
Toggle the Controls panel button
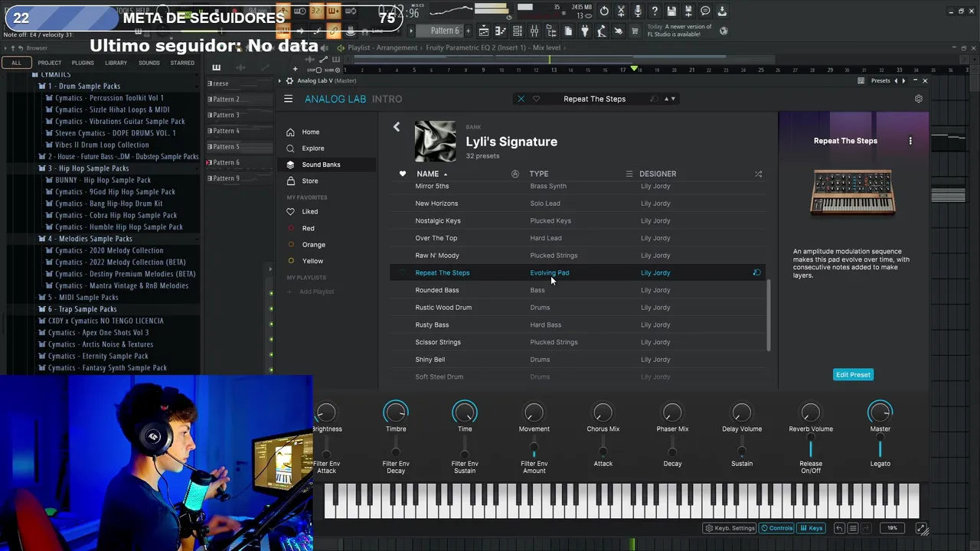(776, 528)
